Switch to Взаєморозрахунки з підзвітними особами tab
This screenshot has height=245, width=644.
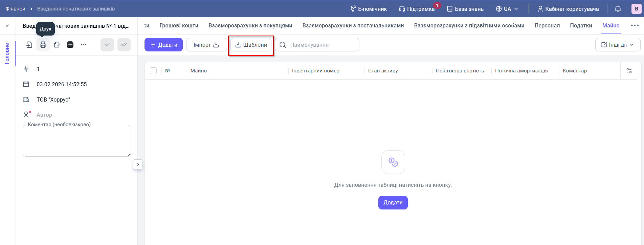pos(469,26)
